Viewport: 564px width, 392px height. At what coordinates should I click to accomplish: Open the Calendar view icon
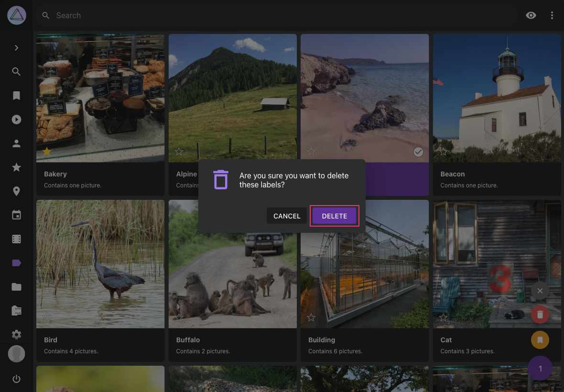pos(16,215)
